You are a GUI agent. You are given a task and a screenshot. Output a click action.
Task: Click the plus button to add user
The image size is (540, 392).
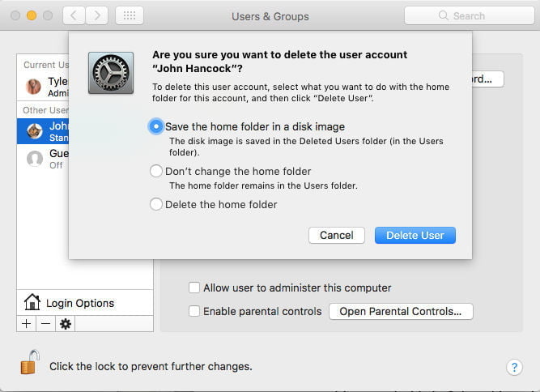point(26,324)
